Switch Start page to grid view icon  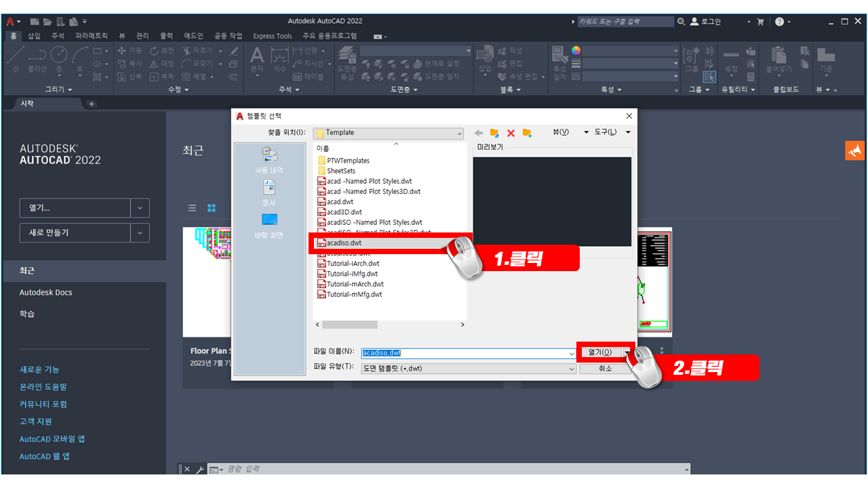coord(211,208)
